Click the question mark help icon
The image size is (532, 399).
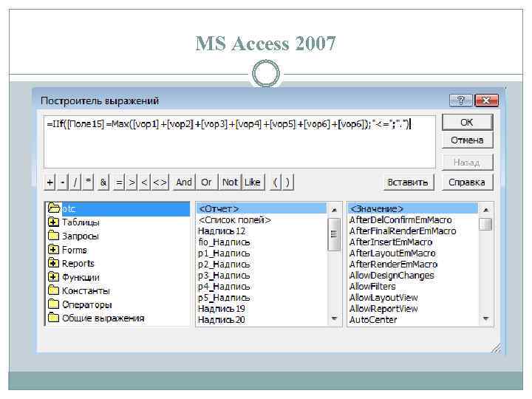click(461, 100)
